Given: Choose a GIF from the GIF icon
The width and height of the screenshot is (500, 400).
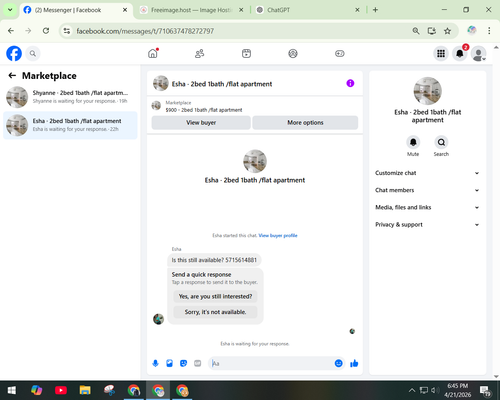Looking at the screenshot, I should coord(197,363).
